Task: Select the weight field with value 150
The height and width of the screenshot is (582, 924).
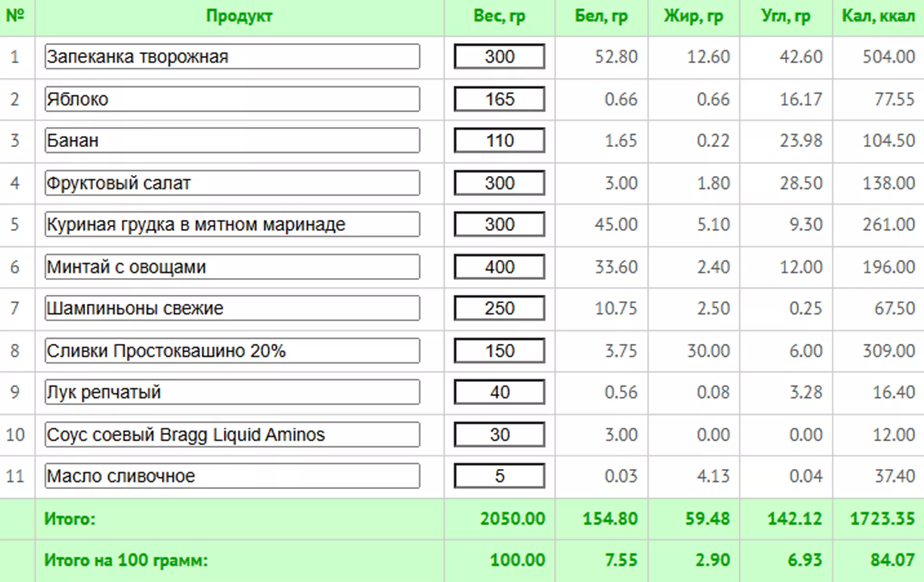Action: (x=499, y=350)
